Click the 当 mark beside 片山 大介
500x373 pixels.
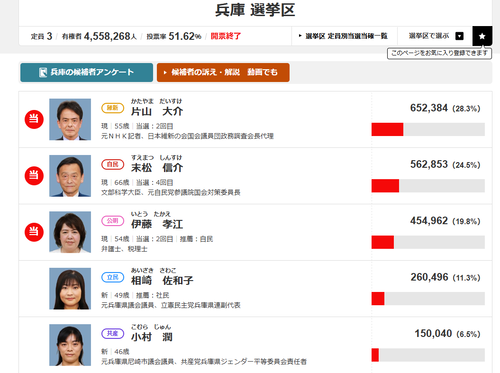point(34,119)
